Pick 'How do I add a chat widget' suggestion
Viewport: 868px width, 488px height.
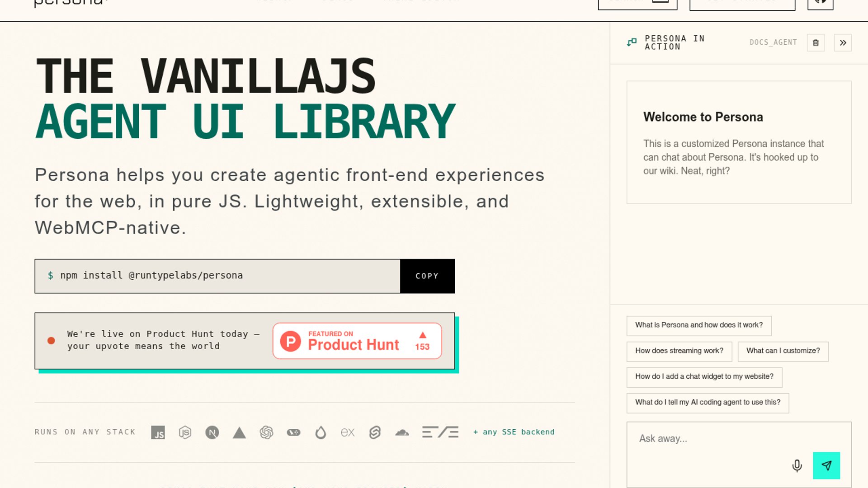704,377
